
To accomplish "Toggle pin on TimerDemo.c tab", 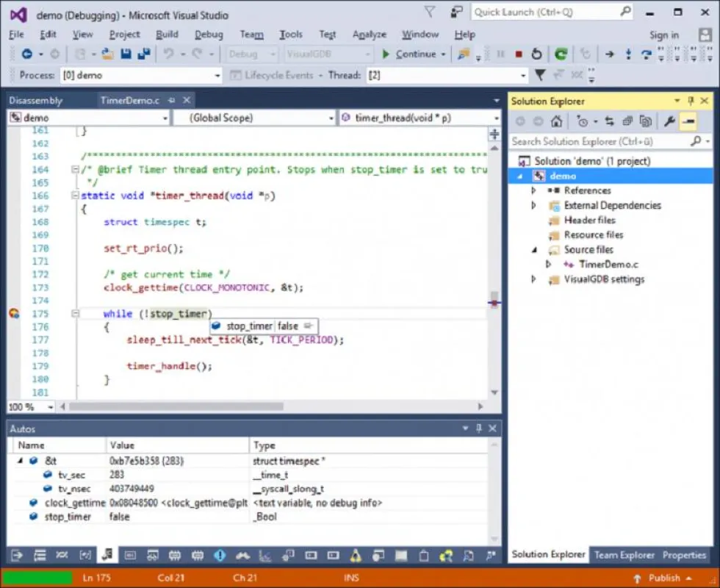I will (171, 100).
